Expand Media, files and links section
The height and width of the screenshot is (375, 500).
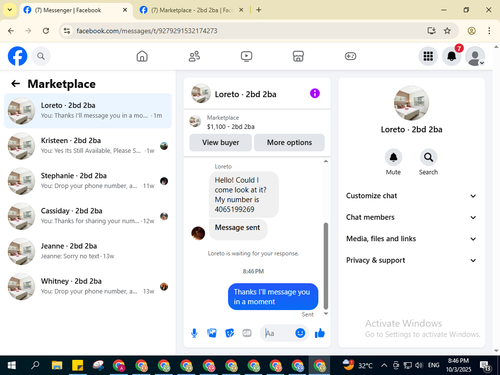[x=411, y=239]
